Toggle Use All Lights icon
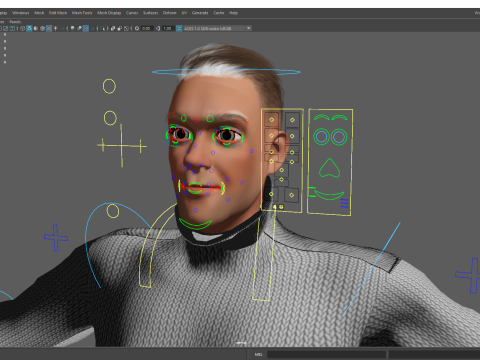 55,28
